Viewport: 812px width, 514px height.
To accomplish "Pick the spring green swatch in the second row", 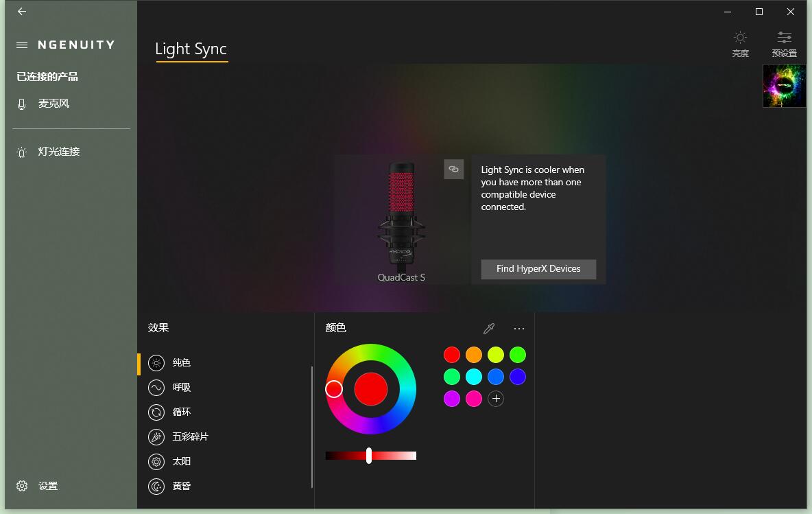I will click(x=451, y=377).
